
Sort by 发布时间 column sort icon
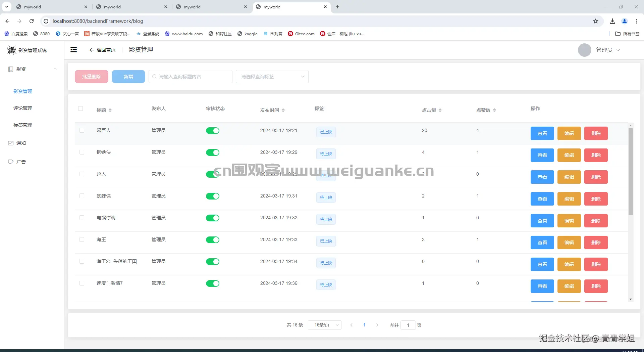(283, 110)
